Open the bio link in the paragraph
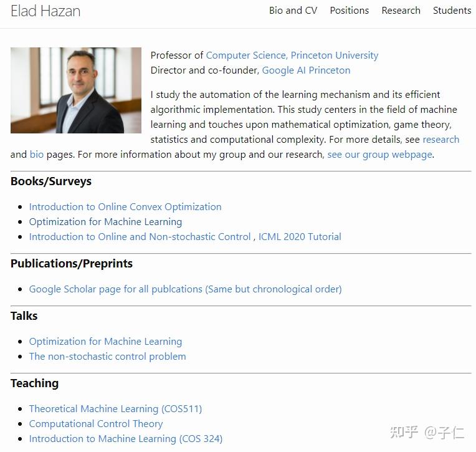 coord(37,155)
